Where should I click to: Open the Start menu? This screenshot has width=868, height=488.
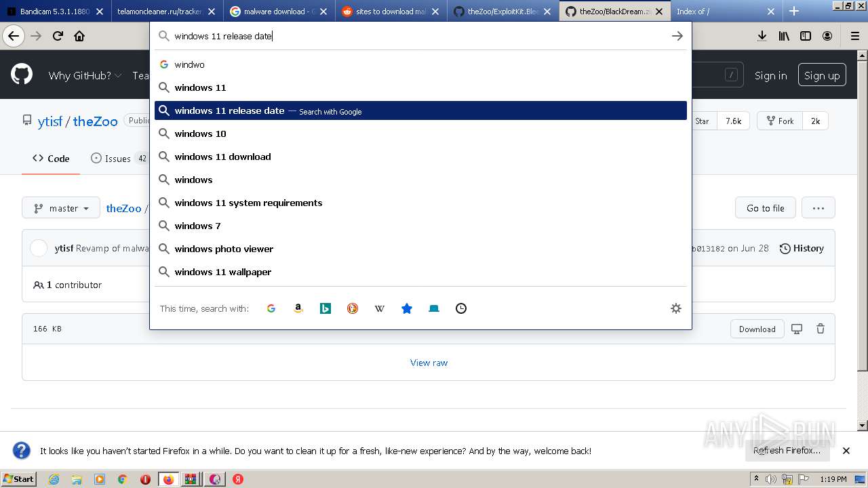19,479
